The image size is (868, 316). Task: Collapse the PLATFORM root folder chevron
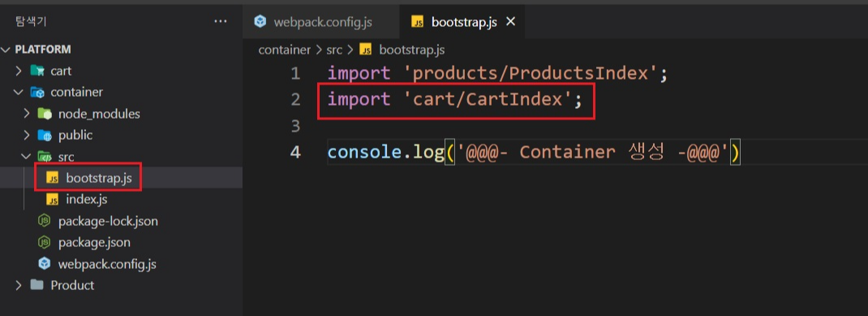(x=6, y=50)
